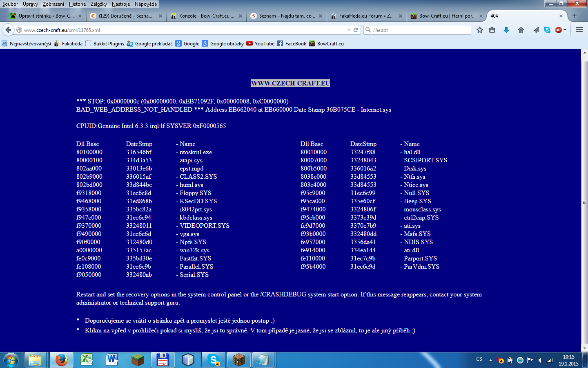The width and height of the screenshot is (588, 368).
Task: Go back with the back arrow
Action: pos(8,30)
